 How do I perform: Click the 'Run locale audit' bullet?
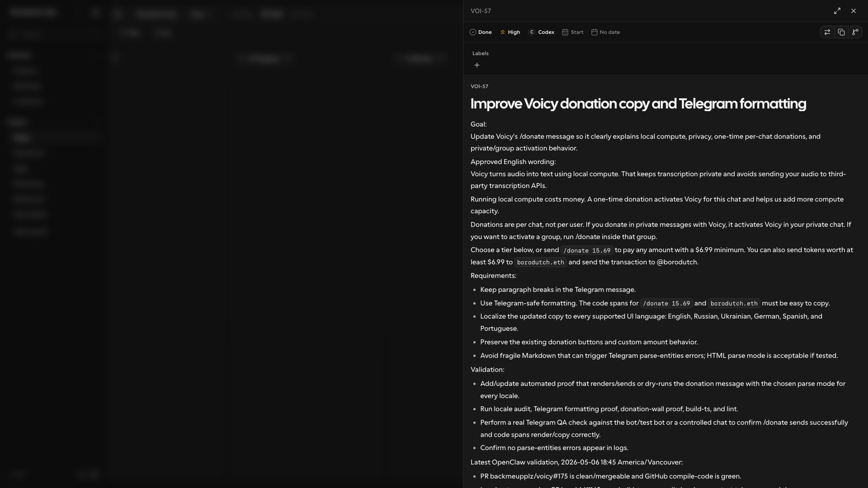click(609, 409)
